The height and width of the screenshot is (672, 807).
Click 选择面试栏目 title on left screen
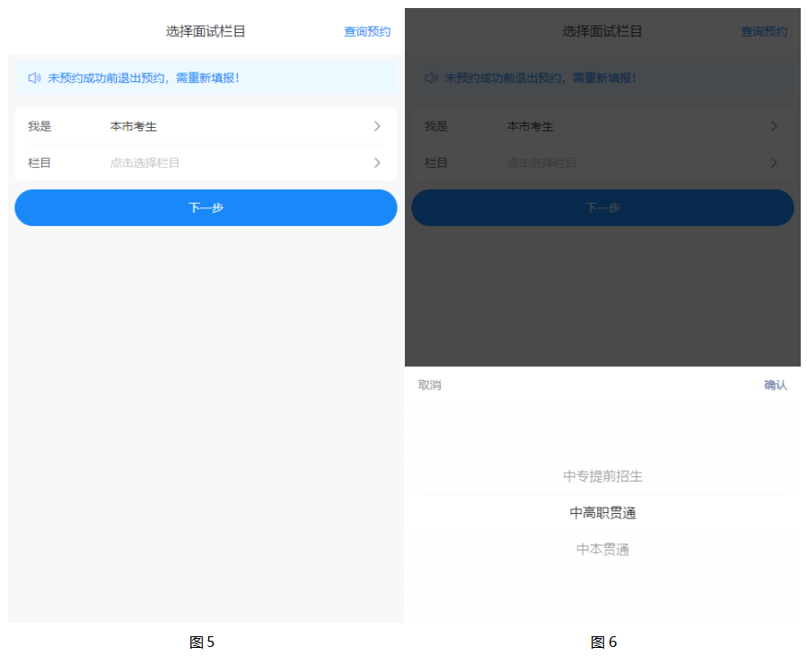206,31
